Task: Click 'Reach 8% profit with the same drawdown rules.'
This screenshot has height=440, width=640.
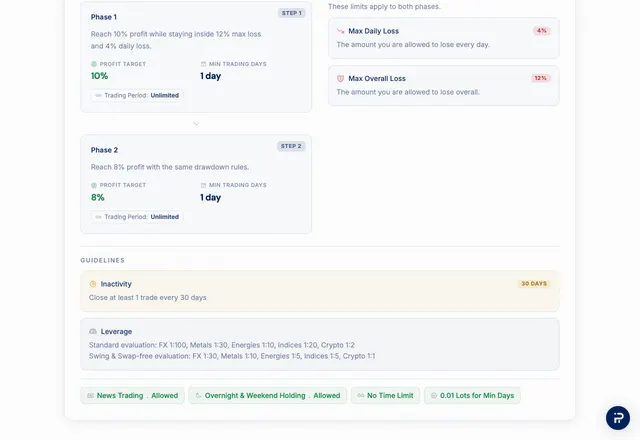Action: coord(170,167)
